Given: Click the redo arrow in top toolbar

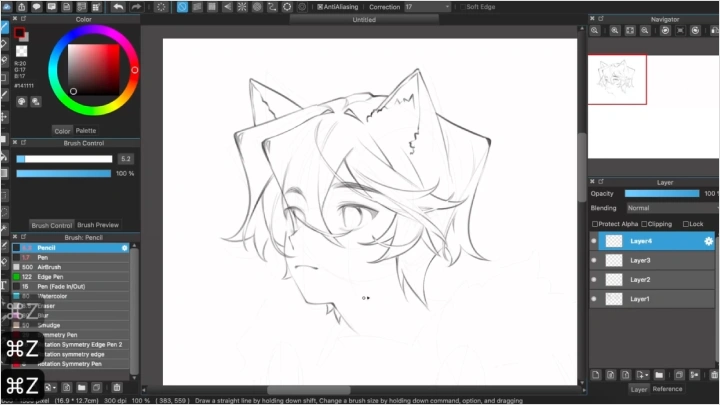Looking at the screenshot, I should (136, 7).
